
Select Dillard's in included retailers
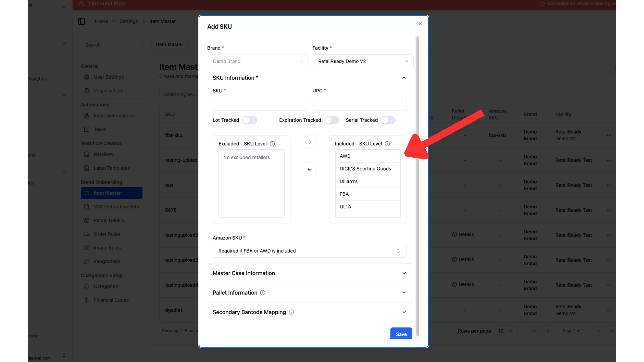pyautogui.click(x=368, y=181)
